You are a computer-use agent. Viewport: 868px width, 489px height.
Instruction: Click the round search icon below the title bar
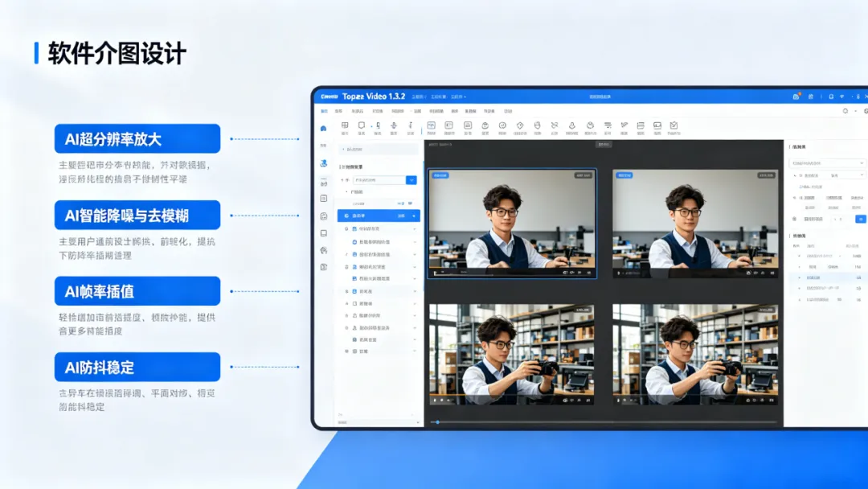point(845,111)
